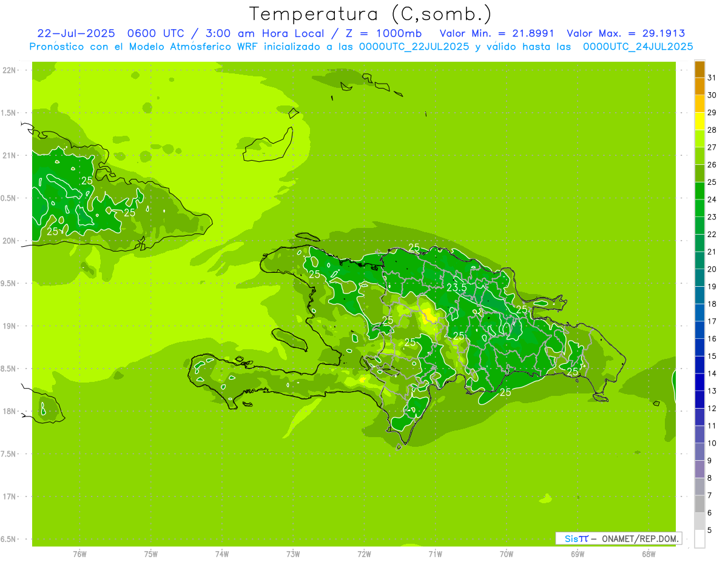This screenshot has height=562, width=728.
Task: Click the '20N' latitude axis label
Action: [x=10, y=241]
